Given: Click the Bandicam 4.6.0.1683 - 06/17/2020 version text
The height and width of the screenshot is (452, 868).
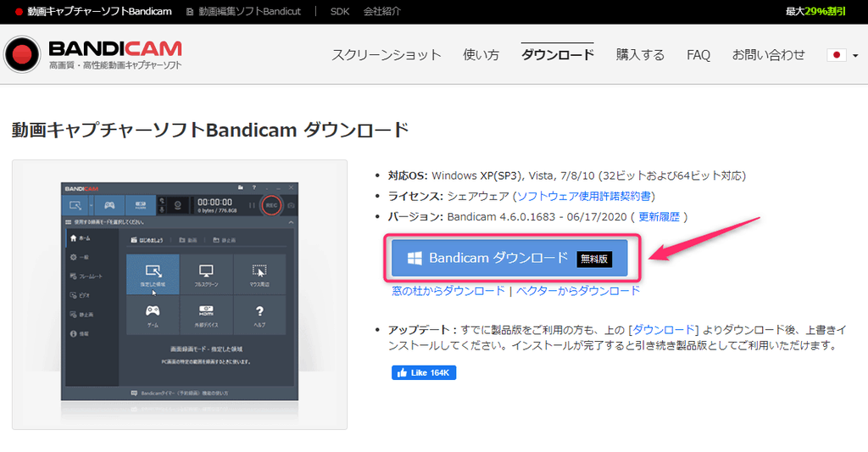Looking at the screenshot, I should coord(537,216).
